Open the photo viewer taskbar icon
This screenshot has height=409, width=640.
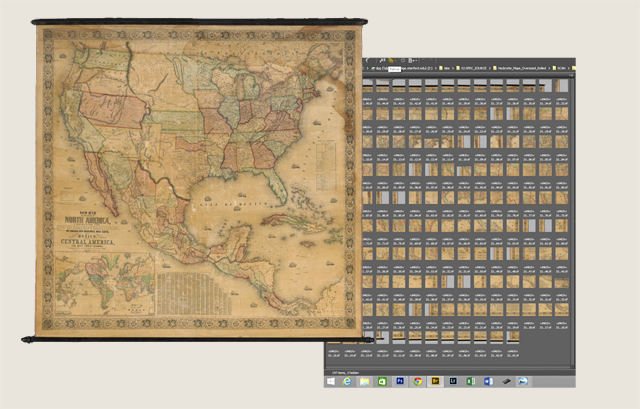[522, 381]
